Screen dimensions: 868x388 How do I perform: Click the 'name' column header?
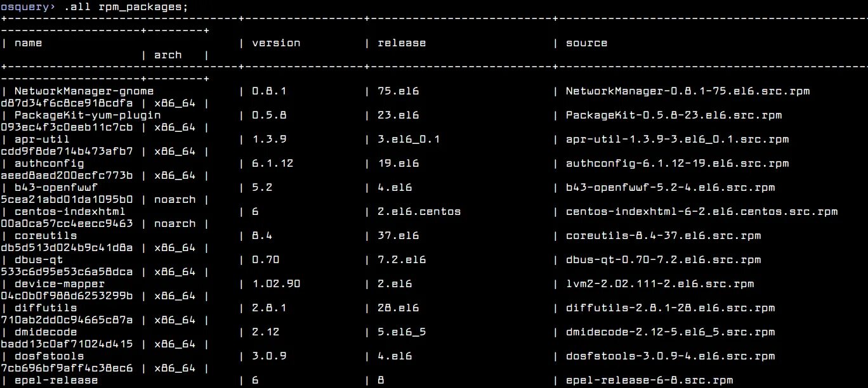coord(28,43)
